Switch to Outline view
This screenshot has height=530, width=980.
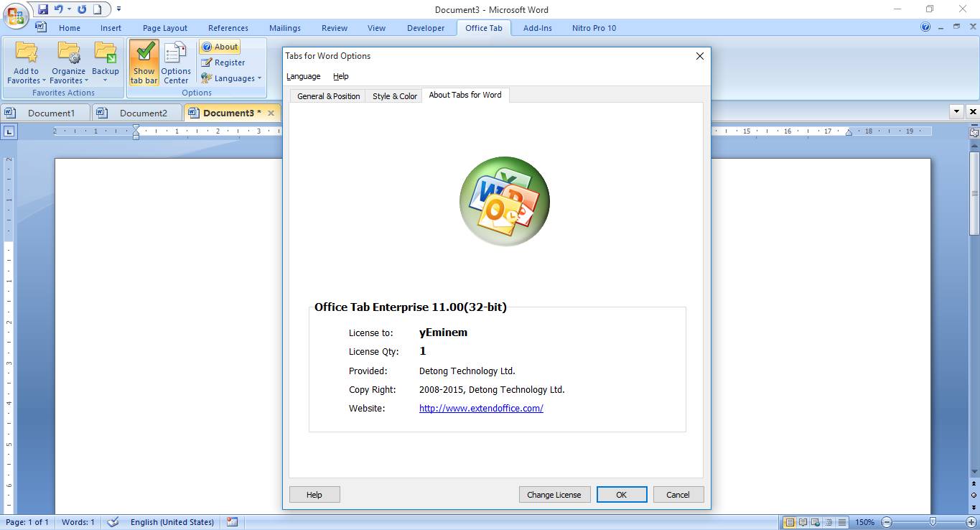829,522
